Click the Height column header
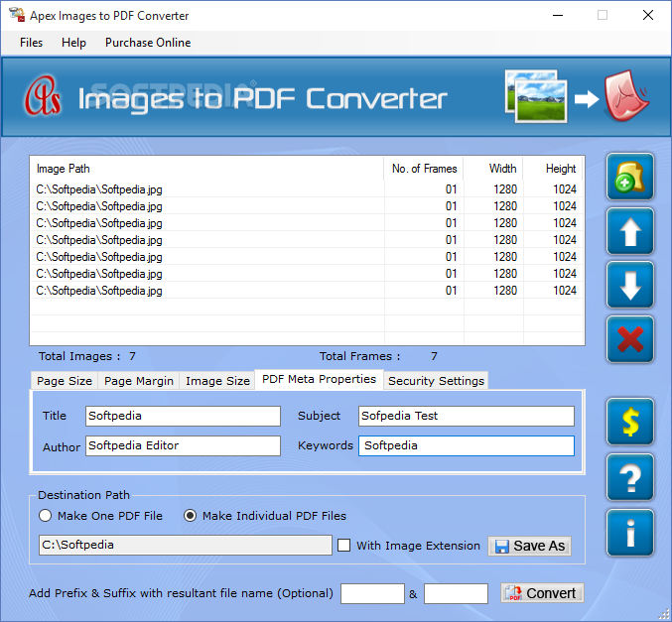Screen dimensions: 672x622 [x=553, y=169]
